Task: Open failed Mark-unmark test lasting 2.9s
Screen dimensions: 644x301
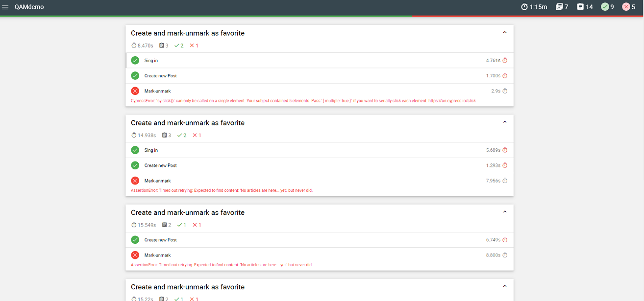Action: (x=157, y=91)
